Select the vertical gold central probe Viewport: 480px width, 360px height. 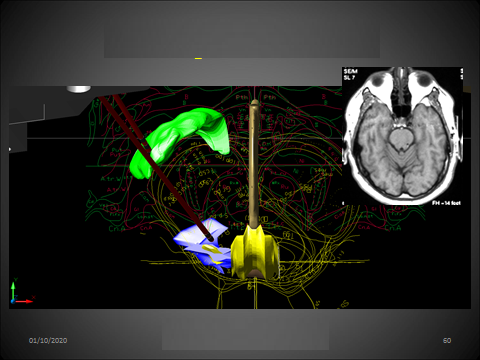pos(254,163)
